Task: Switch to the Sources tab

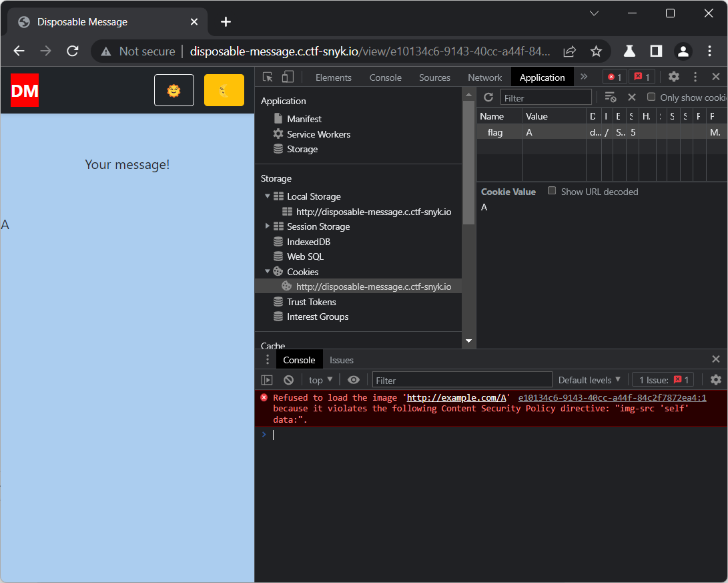Action: click(x=434, y=77)
